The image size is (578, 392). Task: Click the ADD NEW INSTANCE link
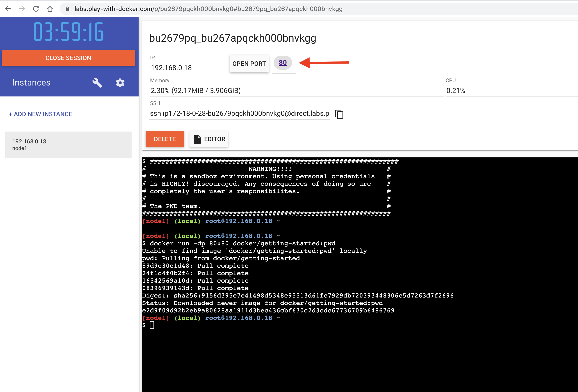point(40,114)
